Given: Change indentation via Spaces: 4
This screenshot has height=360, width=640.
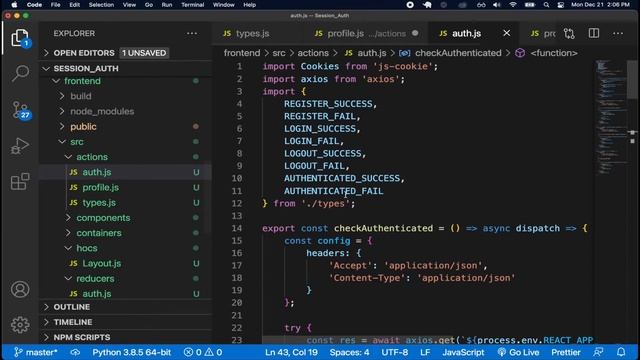Looking at the screenshot, I should click(x=349, y=352).
